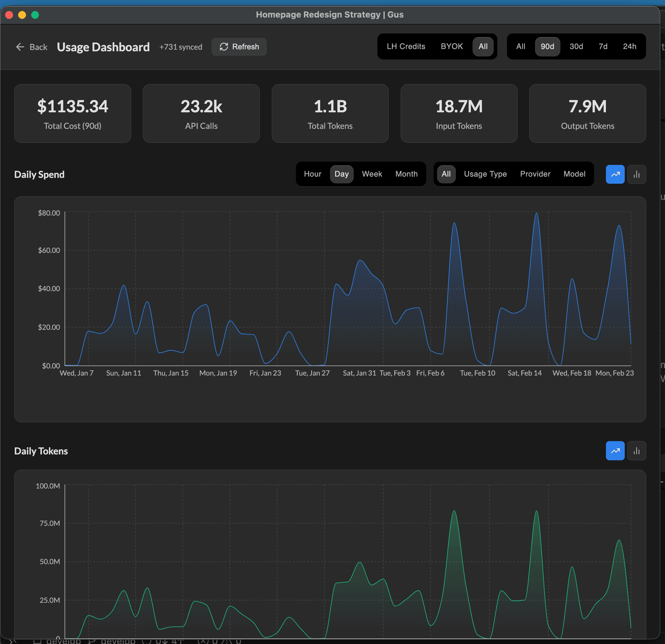Open the Usage Type breakdown selector

click(x=485, y=174)
